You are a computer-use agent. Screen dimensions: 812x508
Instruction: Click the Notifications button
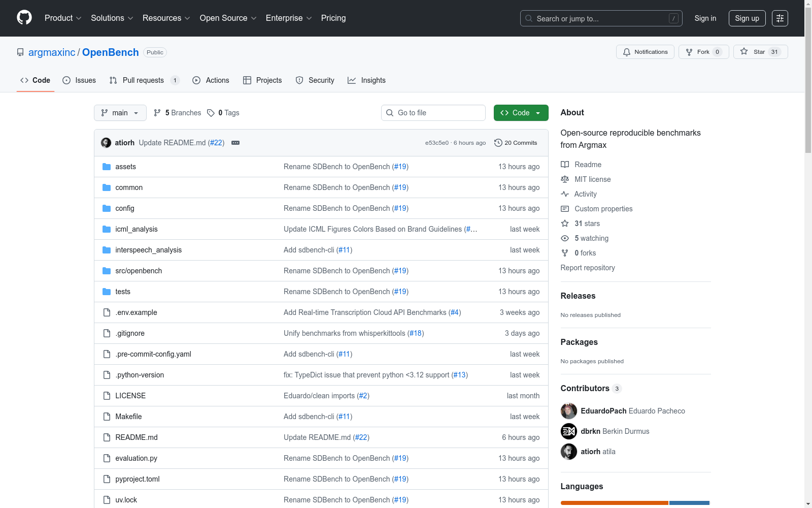pyautogui.click(x=646, y=52)
